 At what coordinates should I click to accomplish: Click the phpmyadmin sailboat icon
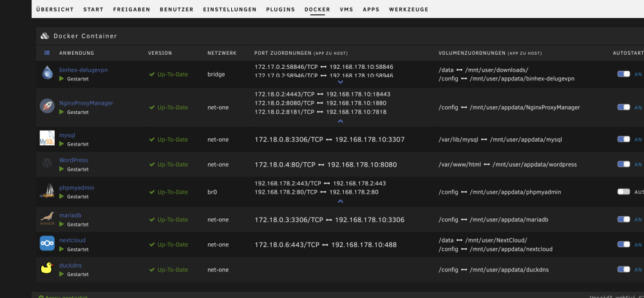coord(47,191)
